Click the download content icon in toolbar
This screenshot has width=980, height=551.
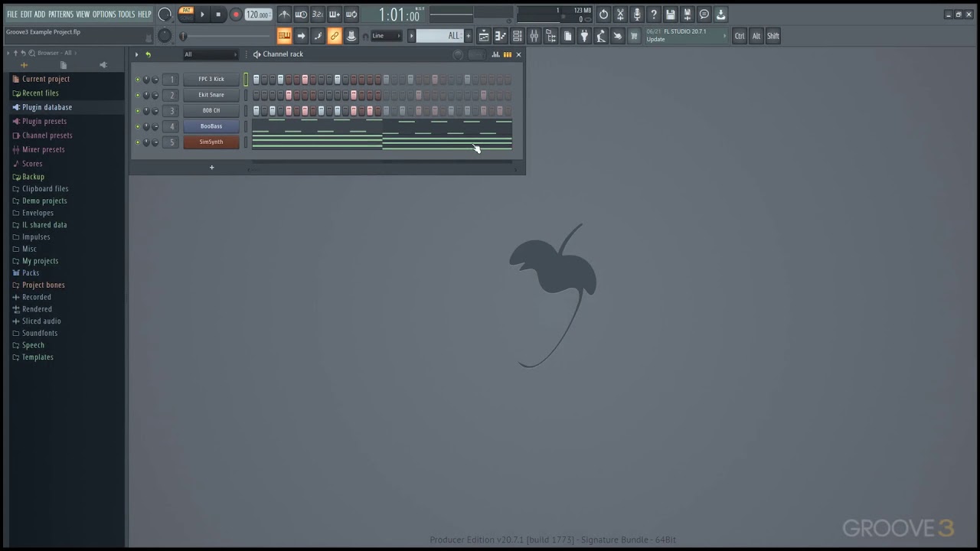point(721,15)
